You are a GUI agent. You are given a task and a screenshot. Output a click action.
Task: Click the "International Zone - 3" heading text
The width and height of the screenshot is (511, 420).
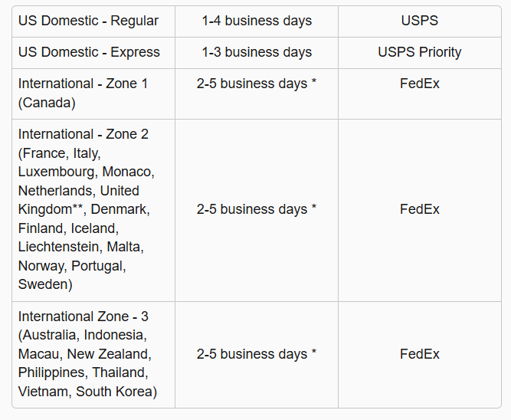click(x=84, y=317)
